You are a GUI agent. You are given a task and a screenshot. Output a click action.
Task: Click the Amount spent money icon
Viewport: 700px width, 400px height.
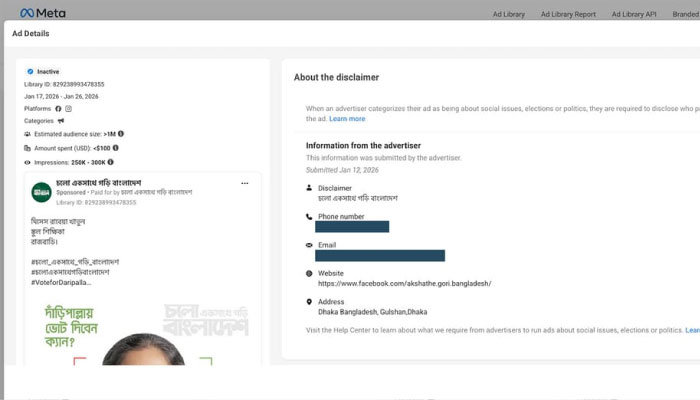27,148
